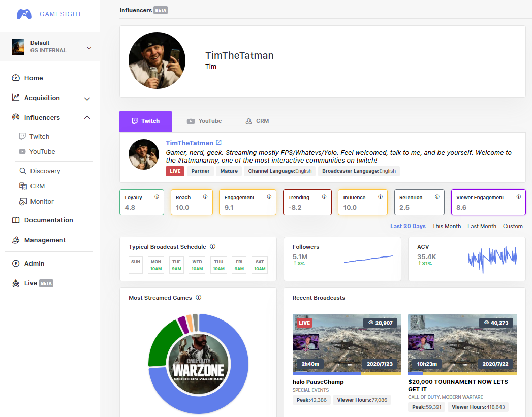This screenshot has height=417, width=532.
Task: Switch to the Twitch tab
Action: pos(145,121)
